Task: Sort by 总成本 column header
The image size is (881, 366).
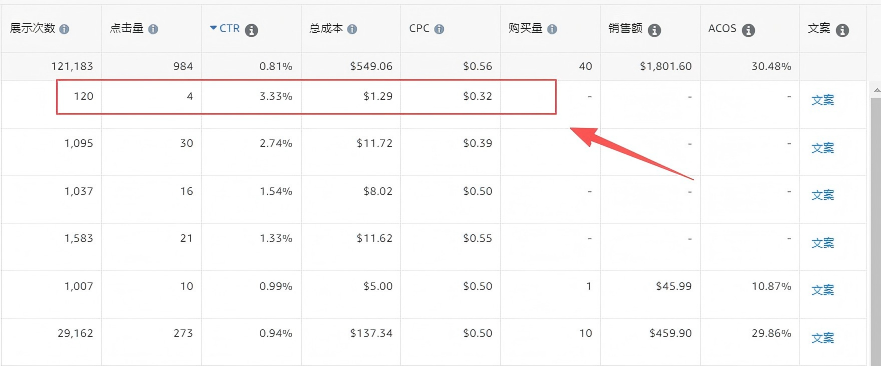Action: click(x=326, y=29)
